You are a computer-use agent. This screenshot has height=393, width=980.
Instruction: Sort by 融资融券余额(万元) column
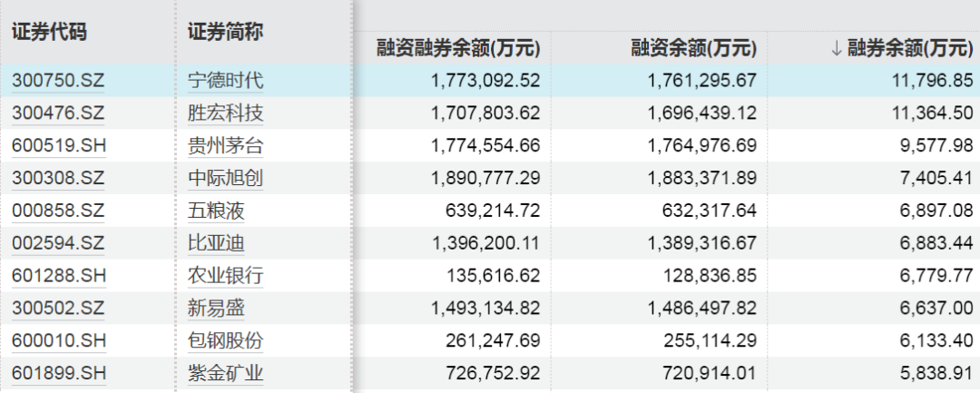click(x=458, y=48)
